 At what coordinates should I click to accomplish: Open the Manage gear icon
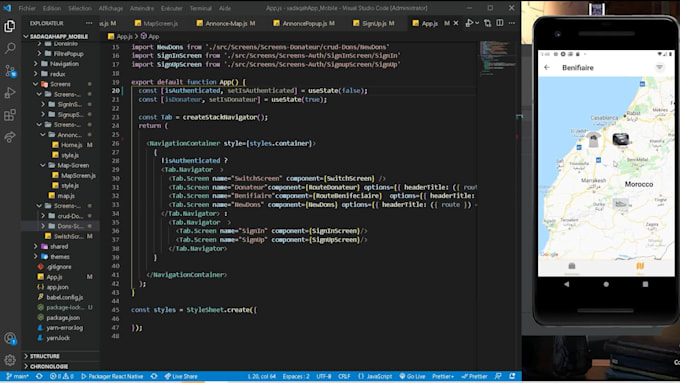tap(10, 360)
